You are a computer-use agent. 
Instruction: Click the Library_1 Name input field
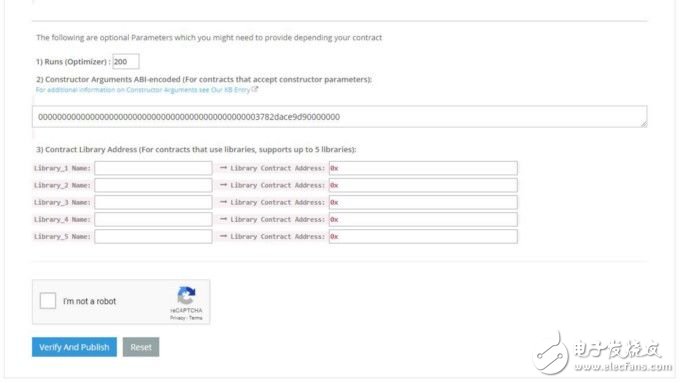[154, 168]
